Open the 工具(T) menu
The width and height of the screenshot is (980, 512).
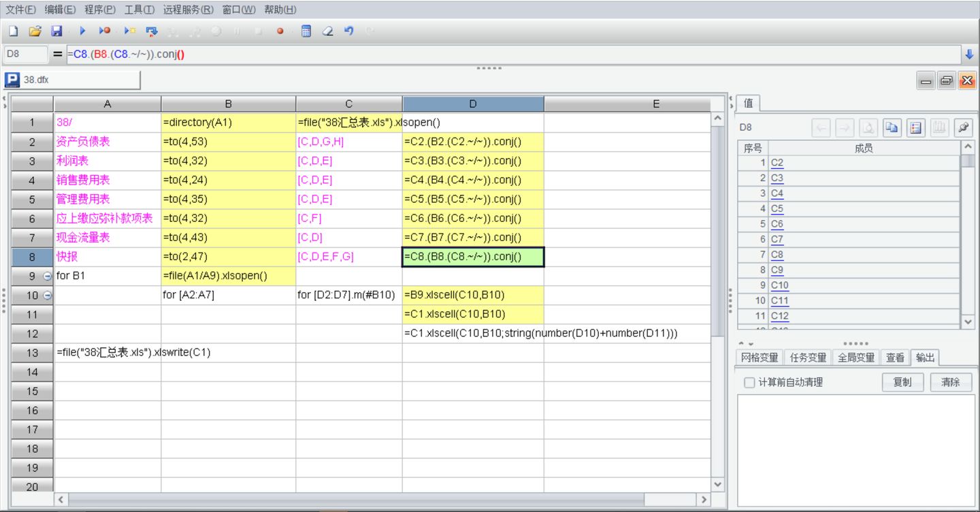tap(140, 10)
